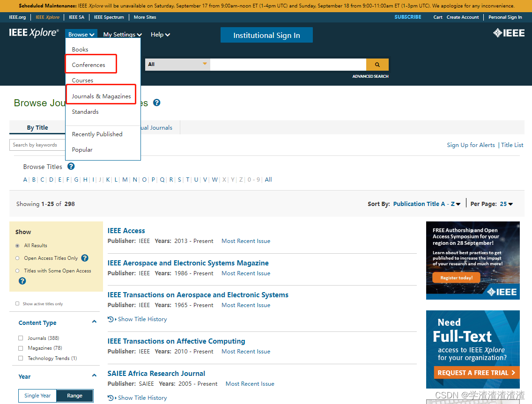Select Open Access Titles Only radio button

click(x=17, y=258)
